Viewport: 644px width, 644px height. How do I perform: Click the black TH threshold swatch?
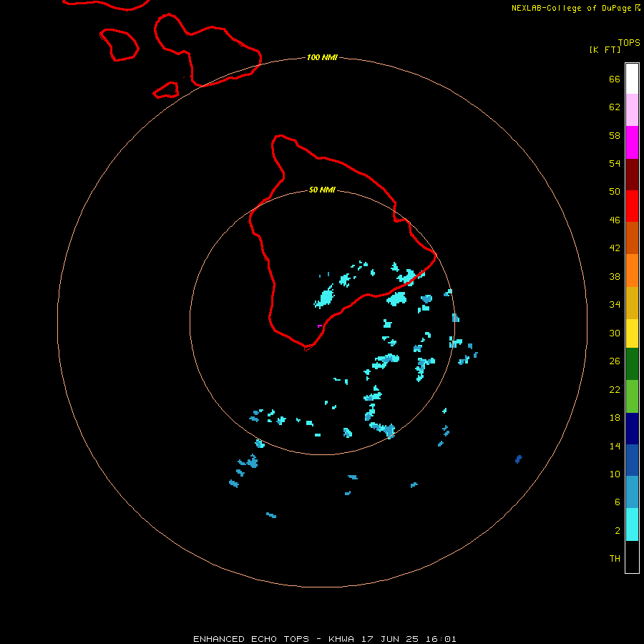click(x=632, y=557)
